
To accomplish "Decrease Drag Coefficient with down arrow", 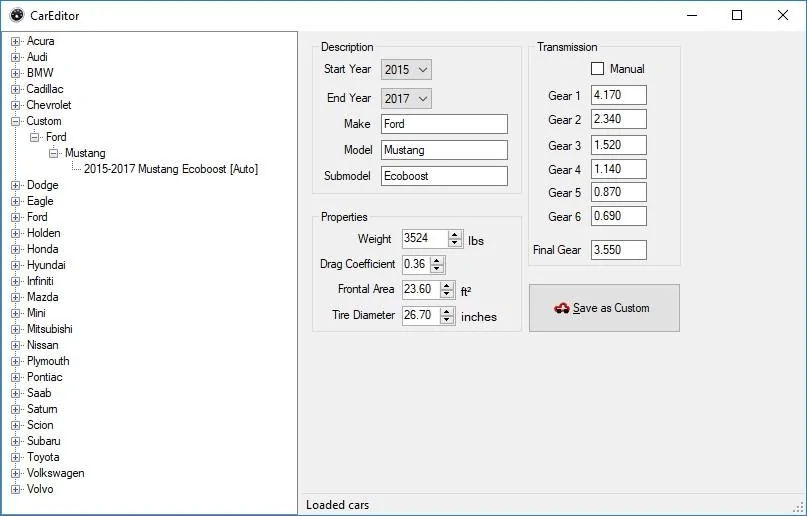I will (x=437, y=269).
